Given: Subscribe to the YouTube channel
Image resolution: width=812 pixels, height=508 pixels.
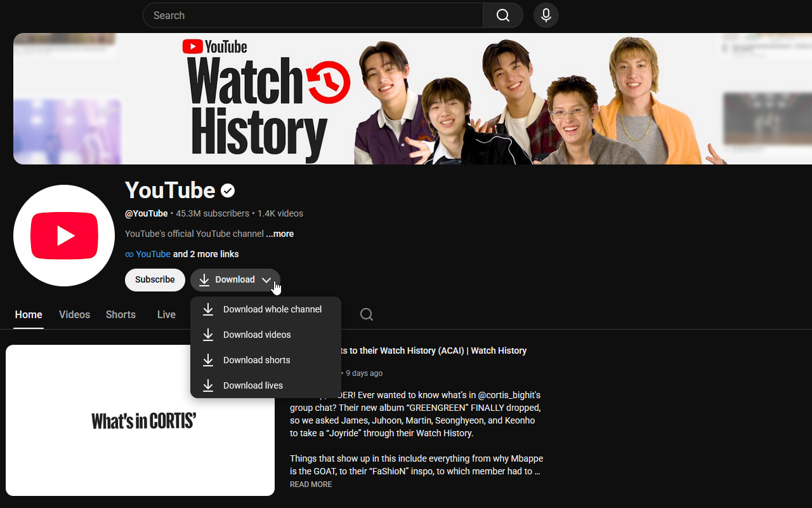Looking at the screenshot, I should coord(155,280).
